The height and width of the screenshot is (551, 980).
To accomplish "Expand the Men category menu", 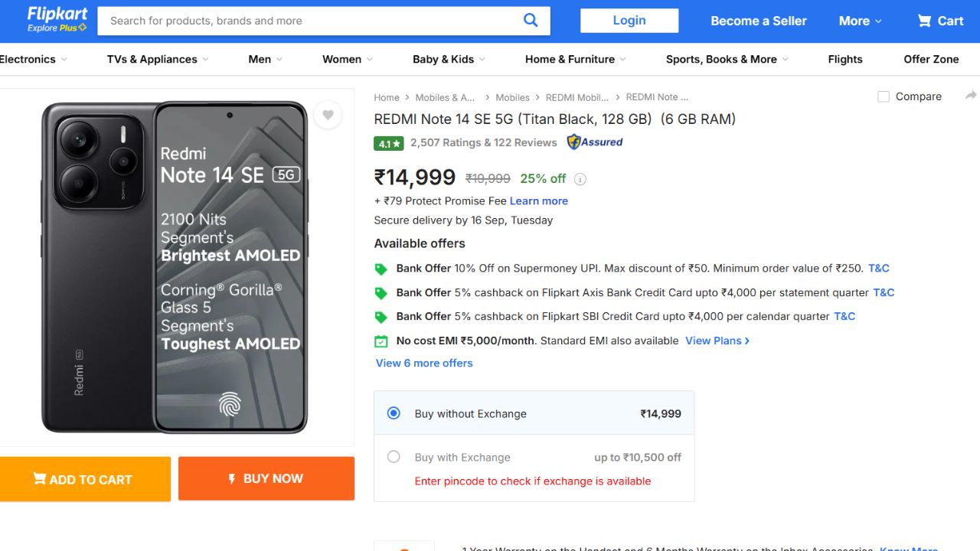I will (x=266, y=59).
